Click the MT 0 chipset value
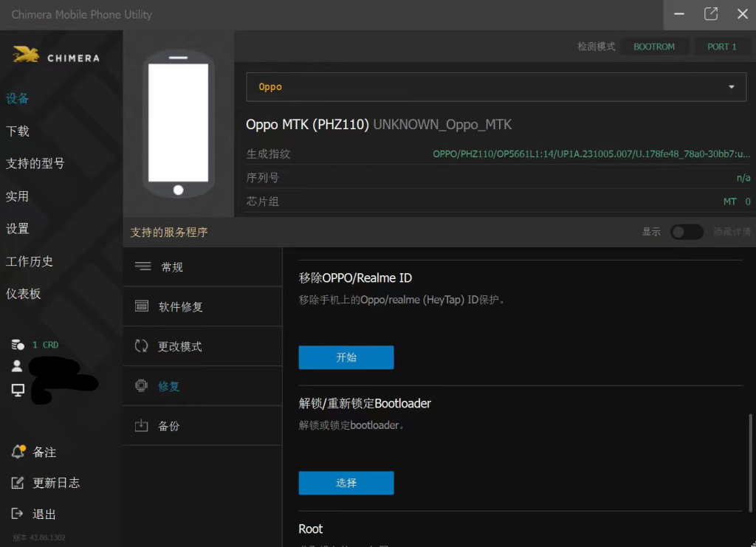Viewport: 756px width, 547px height. click(x=737, y=202)
